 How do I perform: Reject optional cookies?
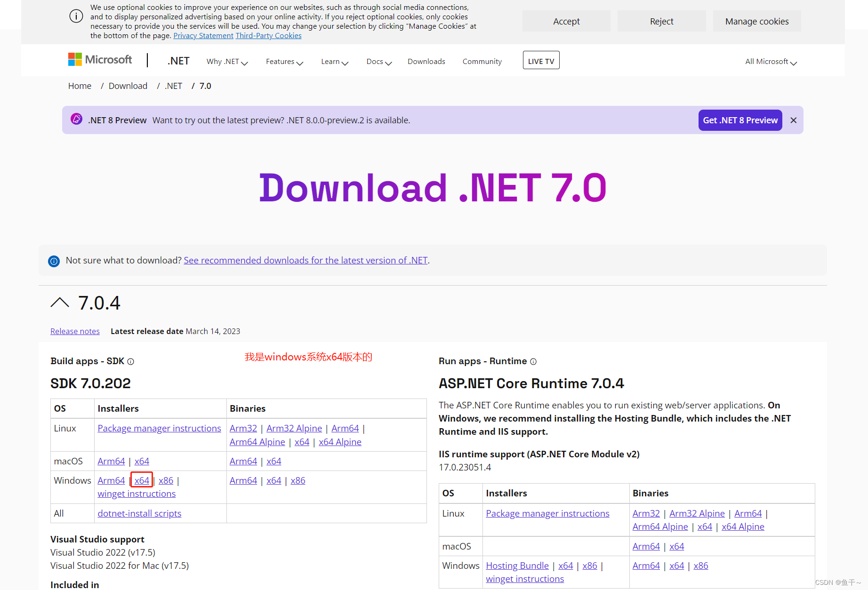tap(661, 21)
